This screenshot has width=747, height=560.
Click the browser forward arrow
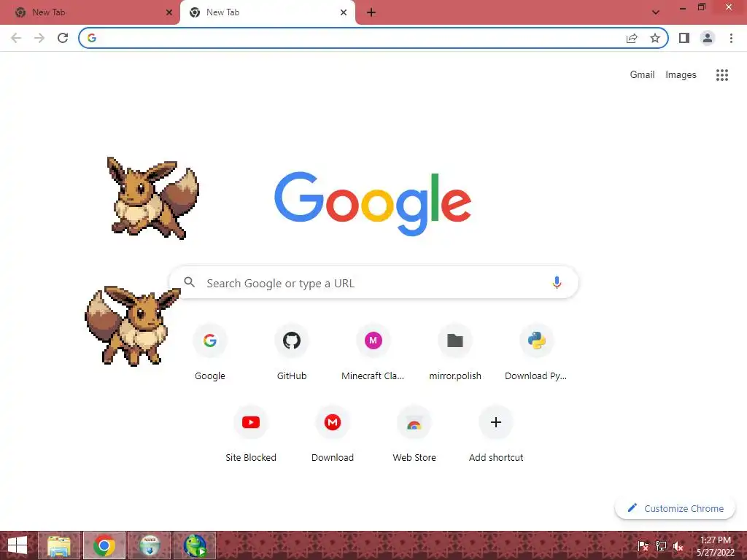tap(39, 38)
